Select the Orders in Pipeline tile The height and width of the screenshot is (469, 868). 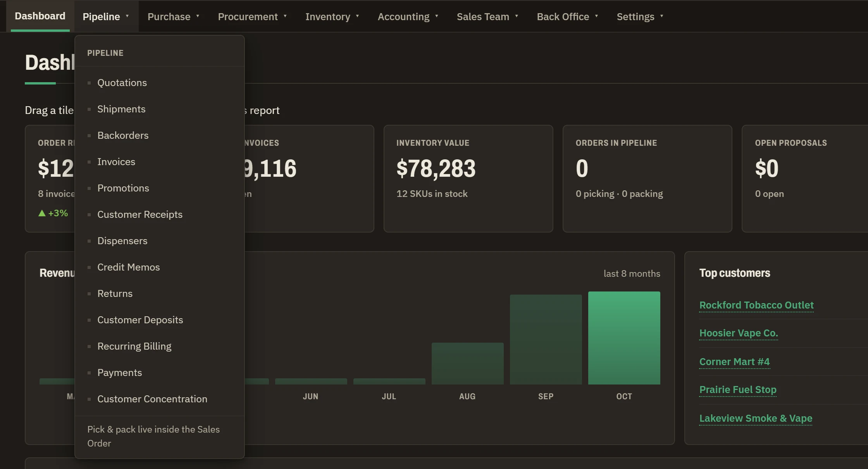[647, 179]
